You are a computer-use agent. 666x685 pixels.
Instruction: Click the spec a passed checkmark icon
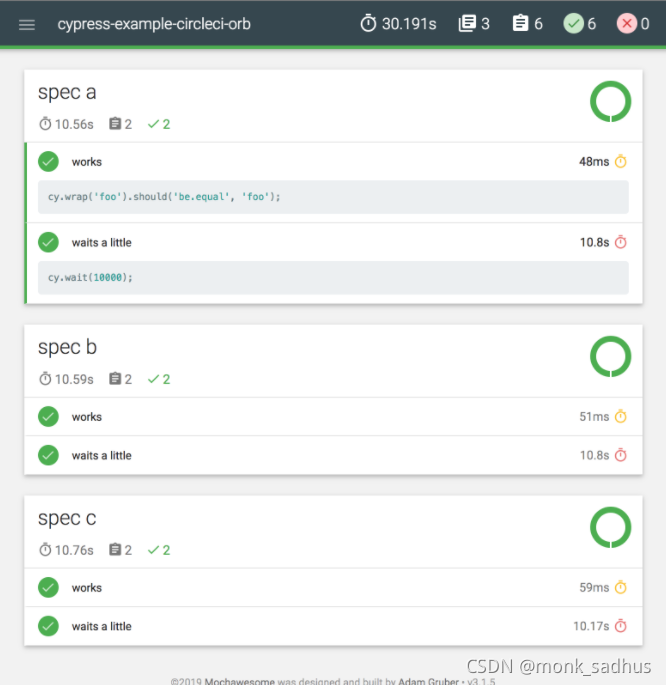(x=153, y=125)
